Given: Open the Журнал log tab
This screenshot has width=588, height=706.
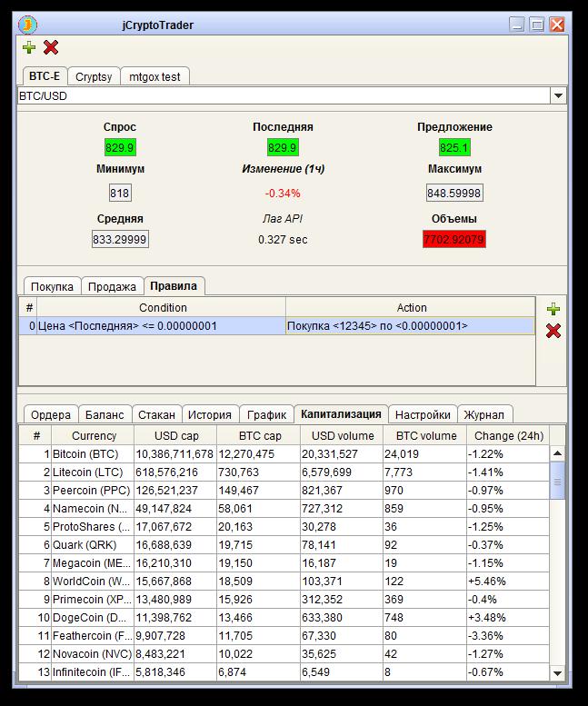Looking at the screenshot, I should [x=484, y=414].
